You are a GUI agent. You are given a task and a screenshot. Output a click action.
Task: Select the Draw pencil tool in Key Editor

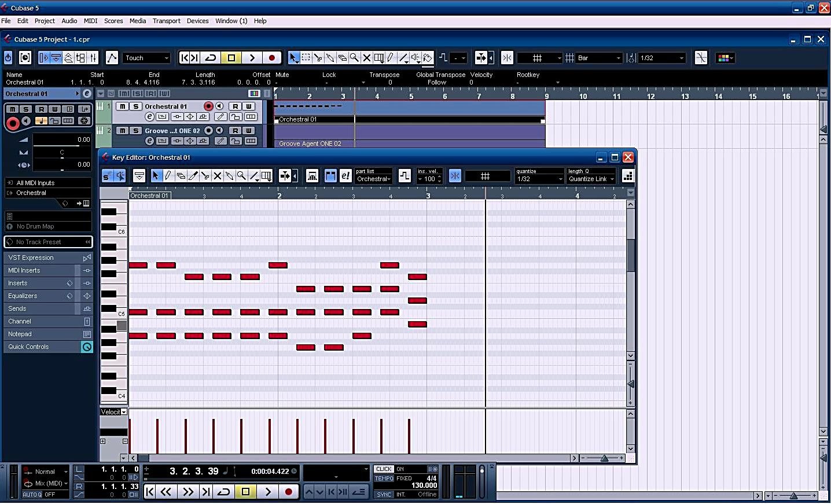click(x=168, y=176)
